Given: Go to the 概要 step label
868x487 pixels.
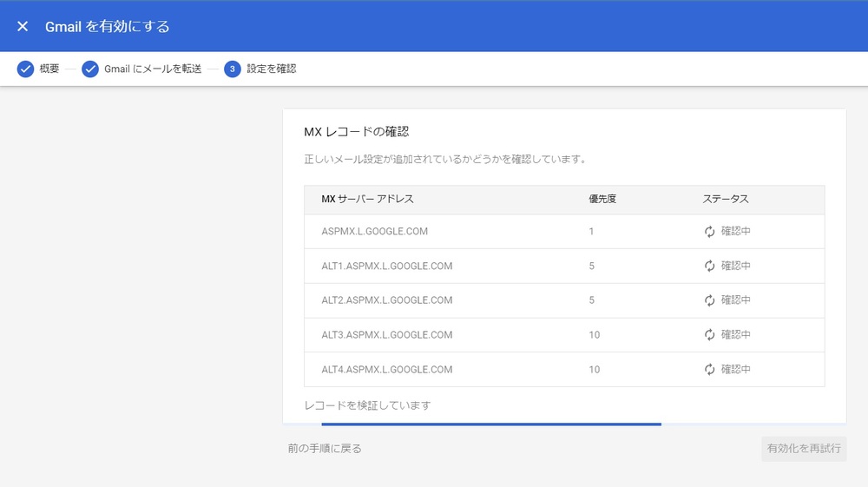Looking at the screenshot, I should coord(49,69).
